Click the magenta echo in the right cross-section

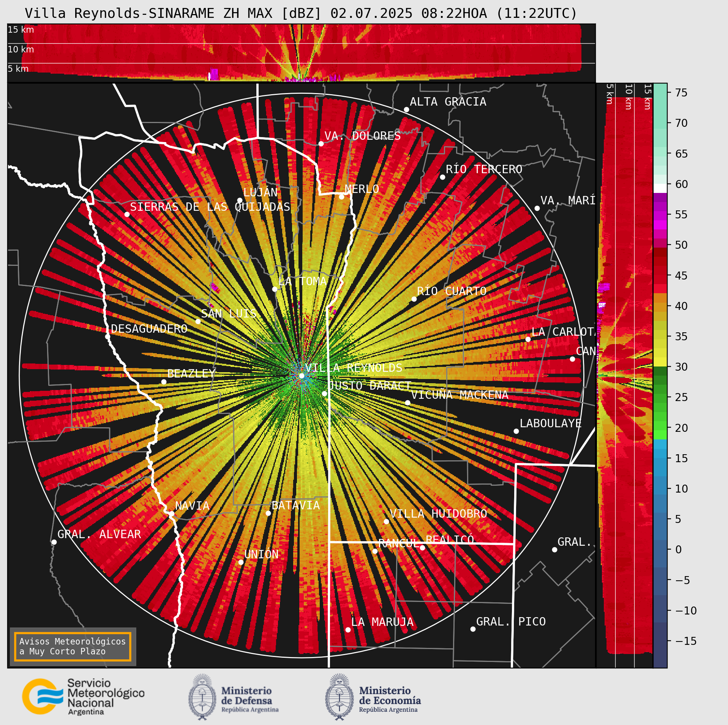pyautogui.click(x=604, y=287)
